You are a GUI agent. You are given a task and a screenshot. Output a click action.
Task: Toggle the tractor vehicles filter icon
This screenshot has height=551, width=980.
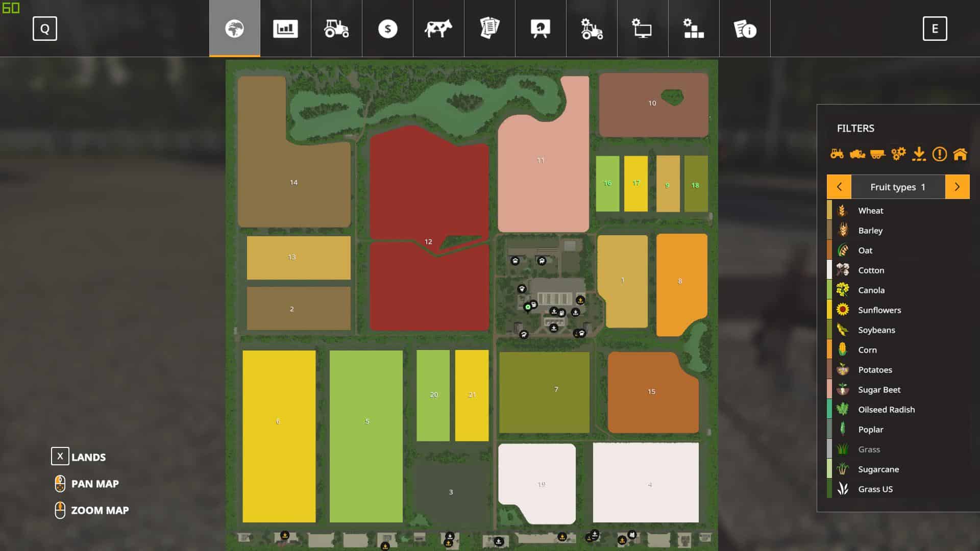[837, 154]
